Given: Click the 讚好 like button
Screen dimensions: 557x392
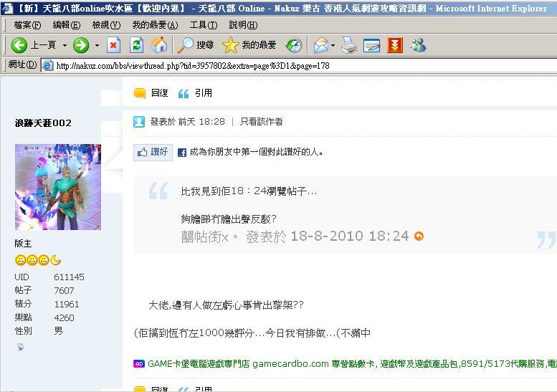Looking at the screenshot, I should click(153, 153).
